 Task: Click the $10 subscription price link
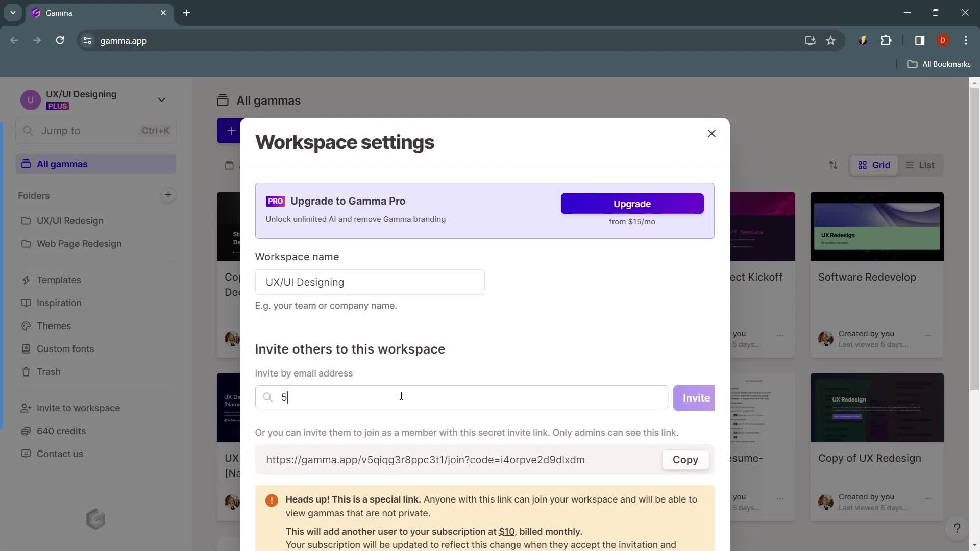[506, 532]
